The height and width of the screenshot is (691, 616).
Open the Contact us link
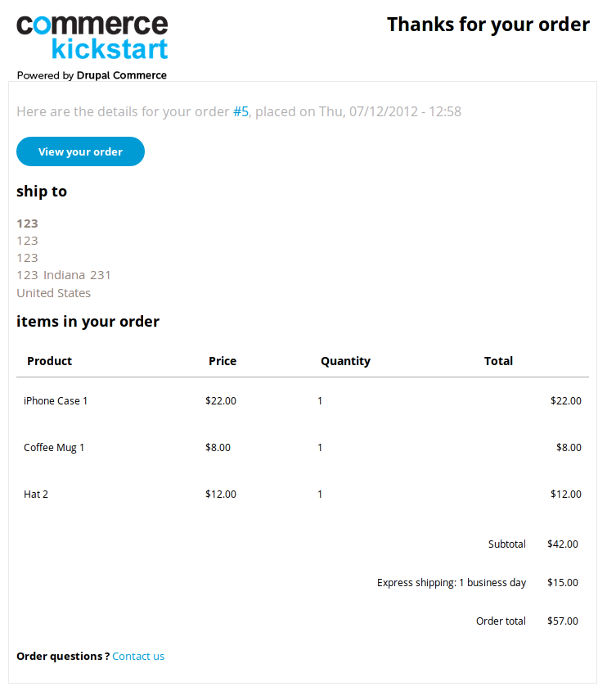(x=138, y=656)
